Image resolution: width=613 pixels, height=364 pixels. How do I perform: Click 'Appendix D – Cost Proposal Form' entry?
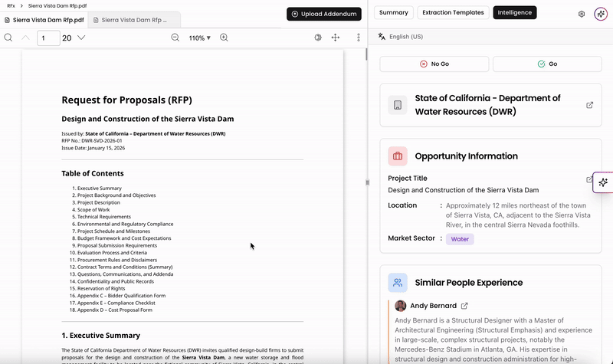pyautogui.click(x=115, y=310)
